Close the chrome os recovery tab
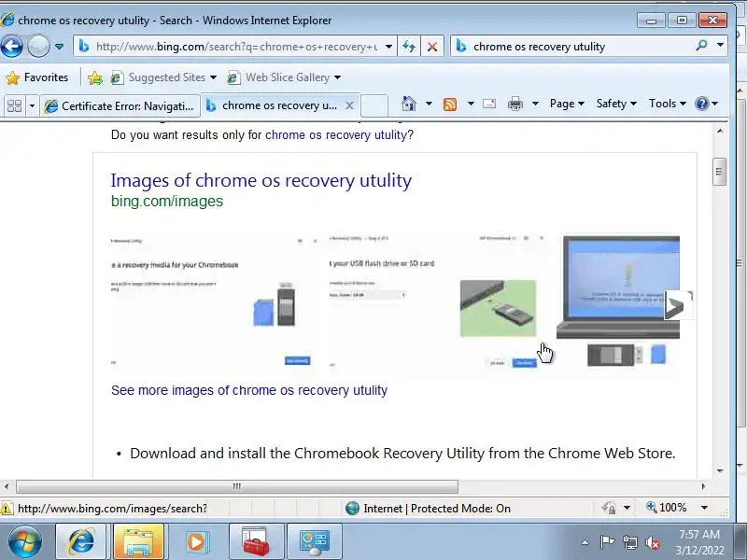 (349, 105)
